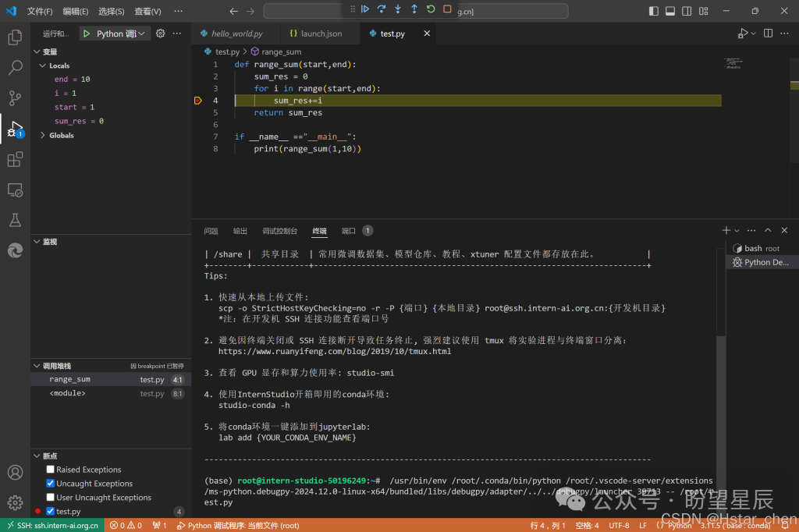Open the File menu
The height and width of the screenshot is (532, 799).
click(x=40, y=11)
